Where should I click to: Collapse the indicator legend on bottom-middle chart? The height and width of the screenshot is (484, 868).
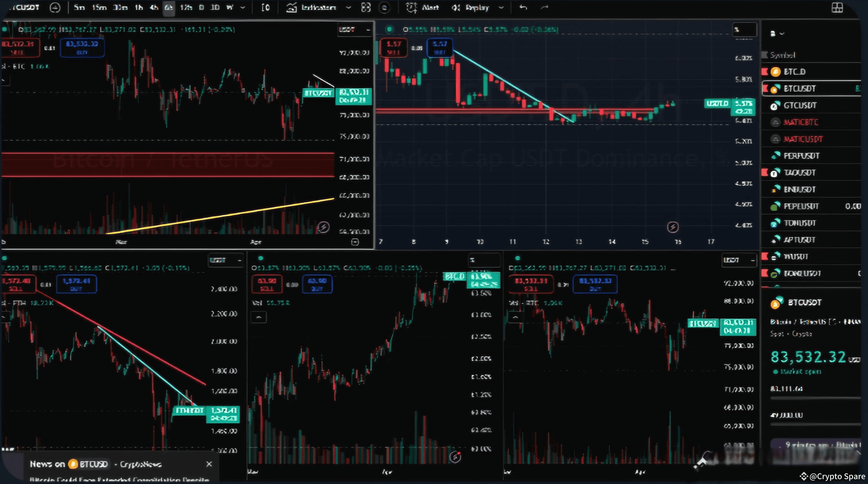coord(258,317)
